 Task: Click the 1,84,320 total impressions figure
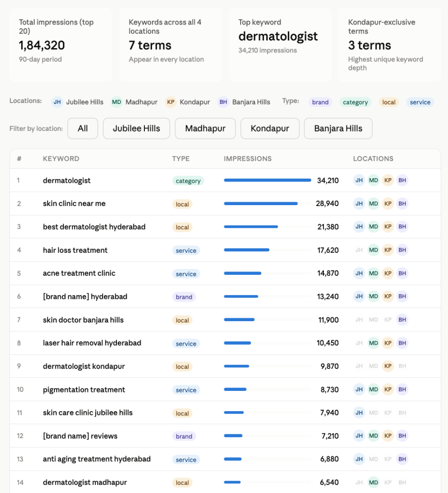(x=42, y=45)
